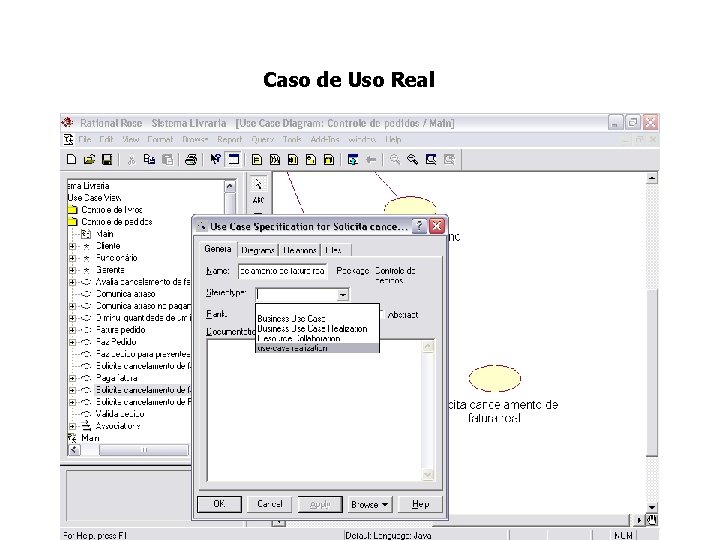
Task: Open the Stereotype combo box arrow
Action: [343, 294]
